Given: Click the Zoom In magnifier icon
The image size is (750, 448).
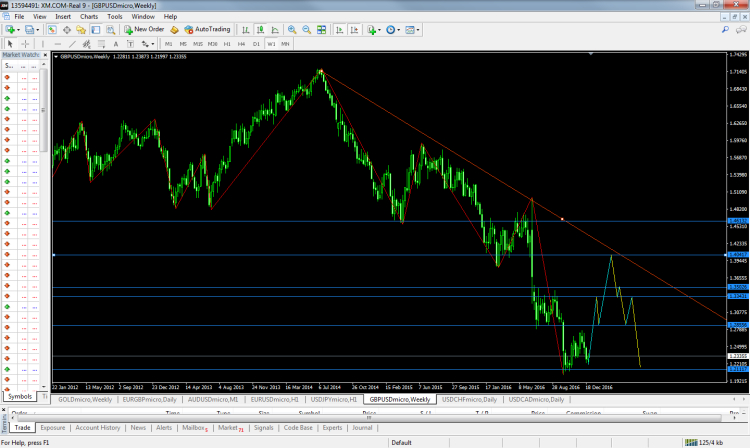Looking at the screenshot, I should coord(292,30).
